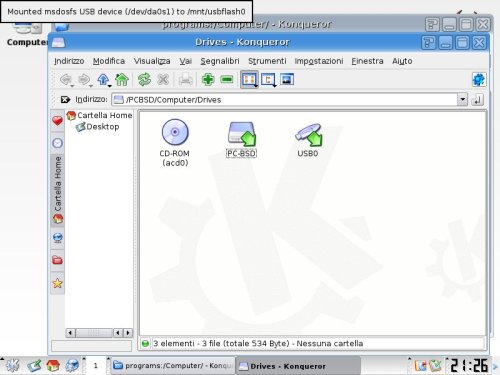
Task: Open the second system tray icon
Action: pyautogui.click(x=435, y=366)
